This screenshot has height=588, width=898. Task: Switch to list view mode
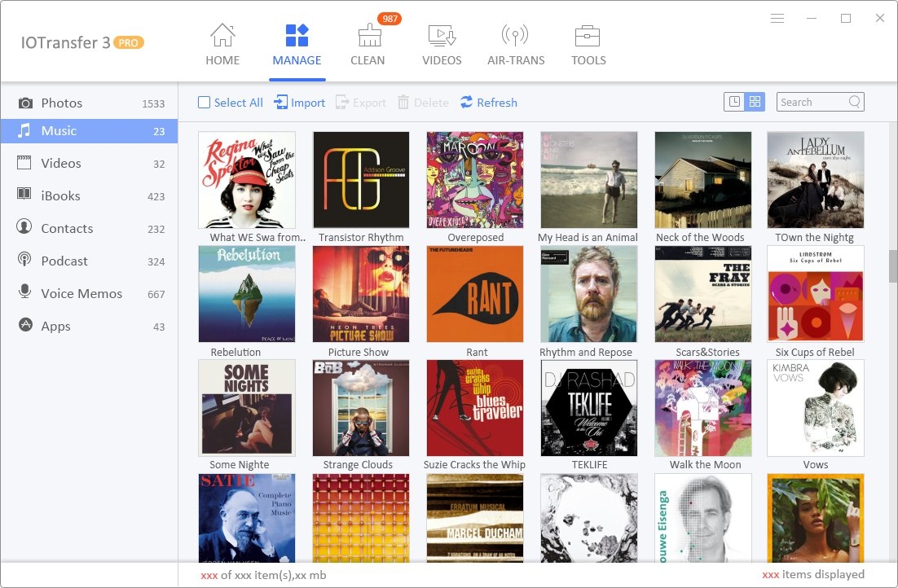(733, 101)
